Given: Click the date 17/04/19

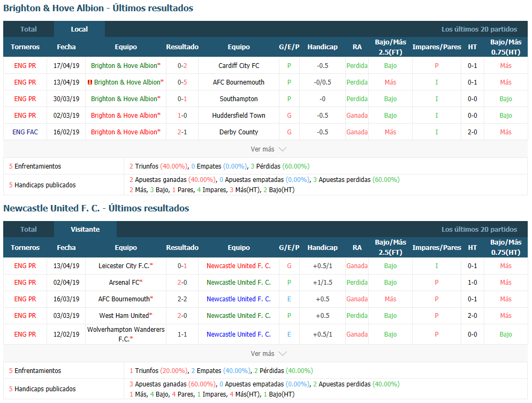Looking at the screenshot, I should tap(66, 66).
